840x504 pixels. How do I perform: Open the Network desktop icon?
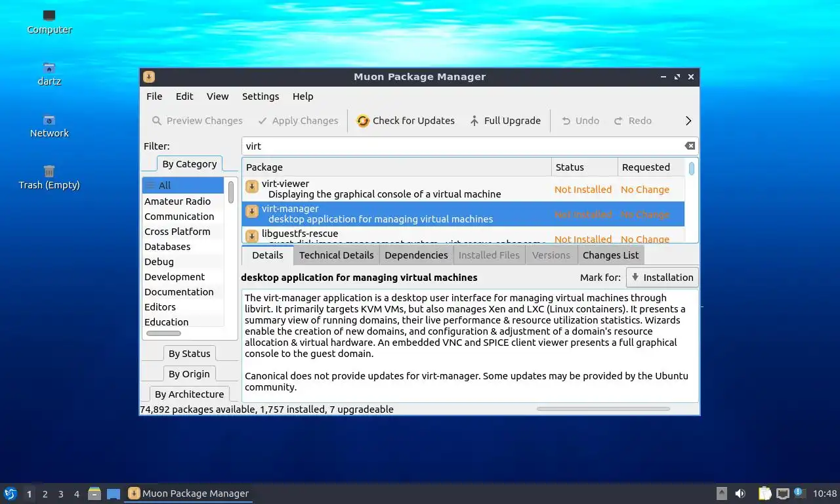(x=49, y=126)
